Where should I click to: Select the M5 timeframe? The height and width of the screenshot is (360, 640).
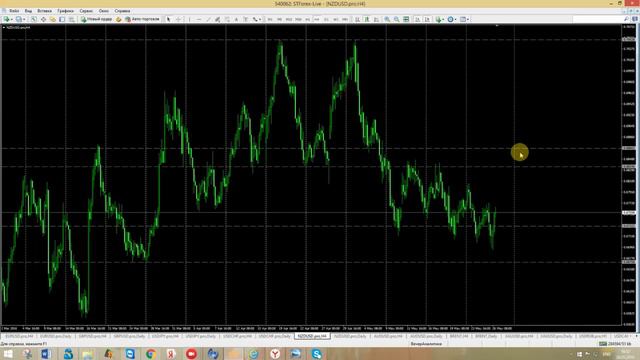(280, 19)
